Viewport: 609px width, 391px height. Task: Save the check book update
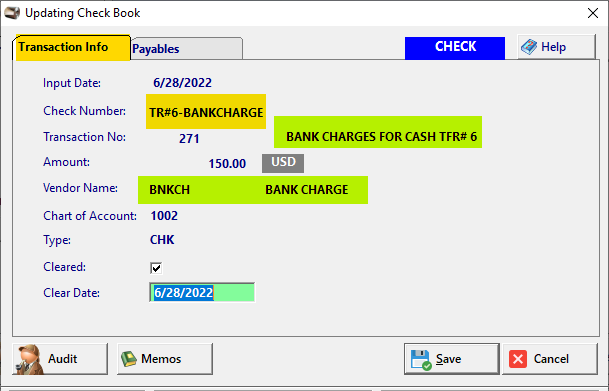[452, 359]
